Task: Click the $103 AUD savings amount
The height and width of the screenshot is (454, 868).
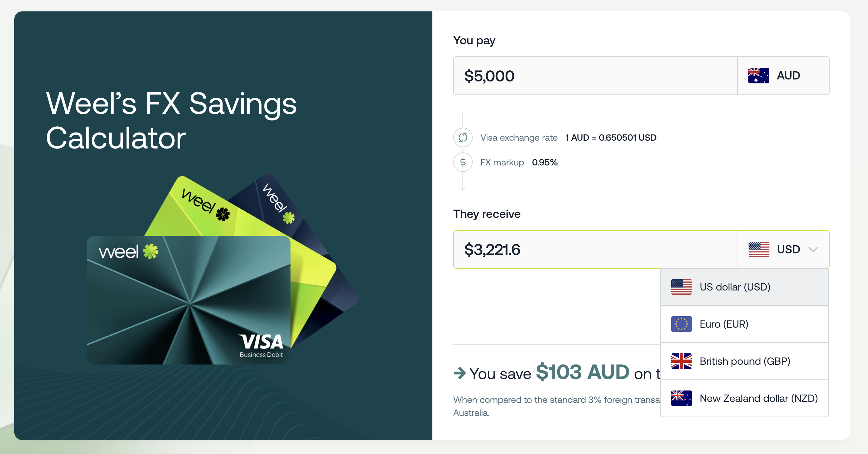Action: [x=583, y=372]
